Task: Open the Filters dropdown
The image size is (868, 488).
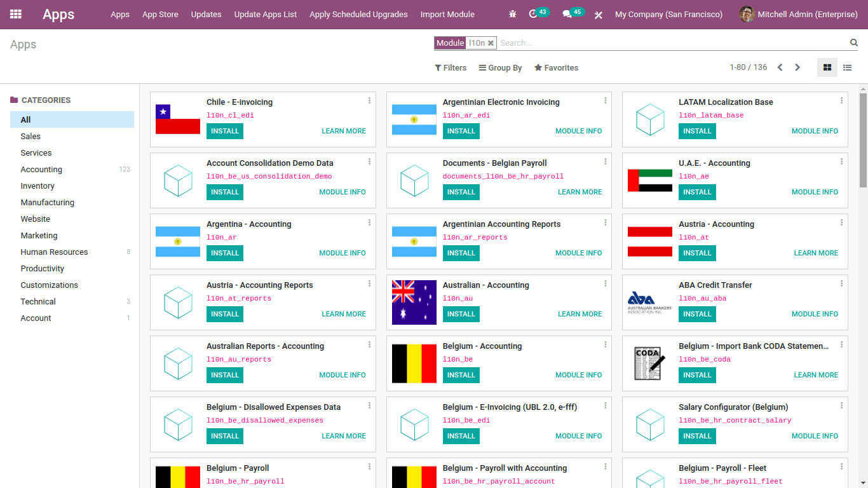Action: 451,67
